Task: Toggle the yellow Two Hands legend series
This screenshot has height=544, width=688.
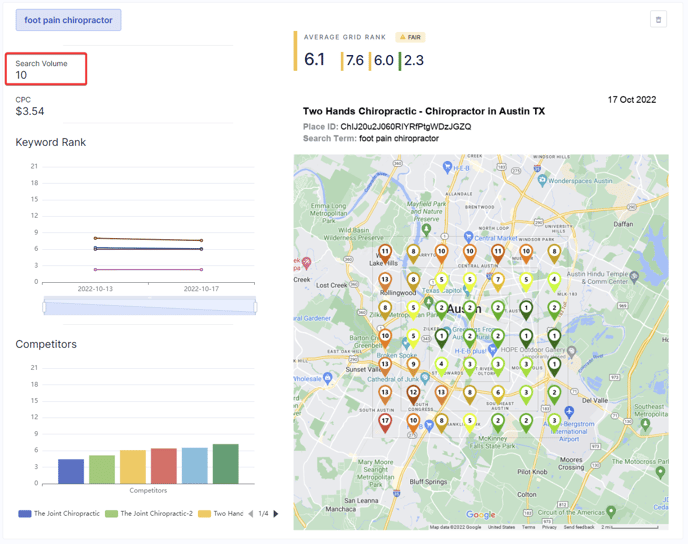Action: click(221, 514)
